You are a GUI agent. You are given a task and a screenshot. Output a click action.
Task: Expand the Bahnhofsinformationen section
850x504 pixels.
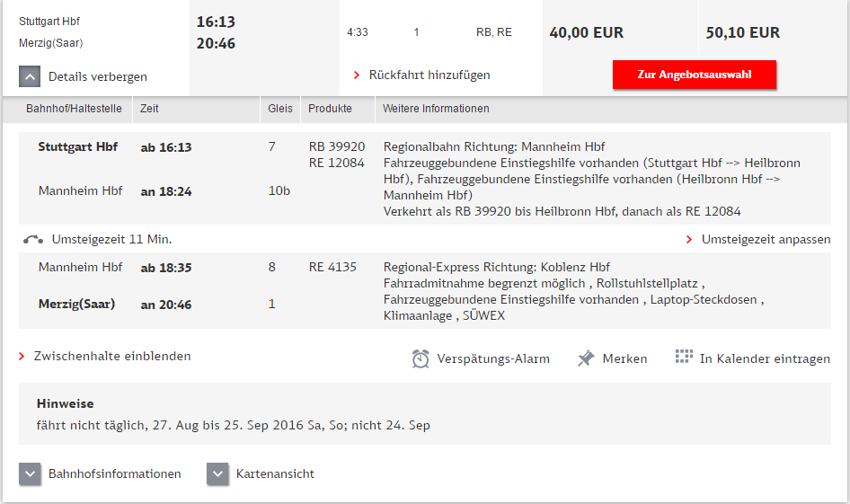(x=31, y=474)
